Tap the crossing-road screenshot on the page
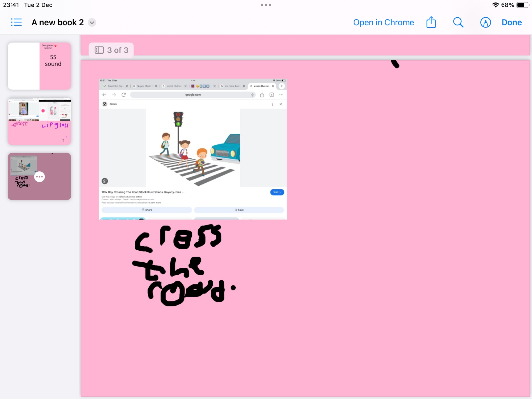 193,149
